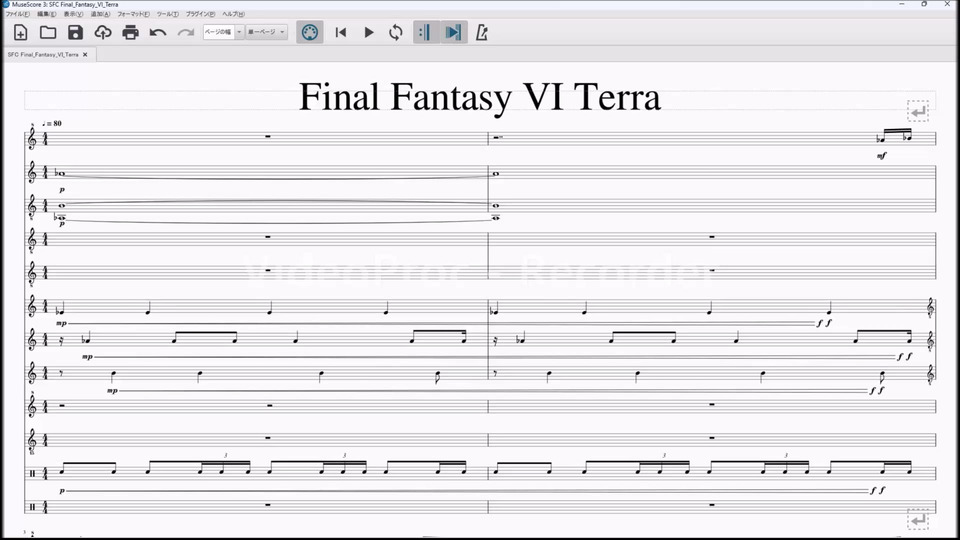Image resolution: width=960 pixels, height=540 pixels.
Task: Select the whole rest in top staff, measure one
Action: (x=268, y=136)
